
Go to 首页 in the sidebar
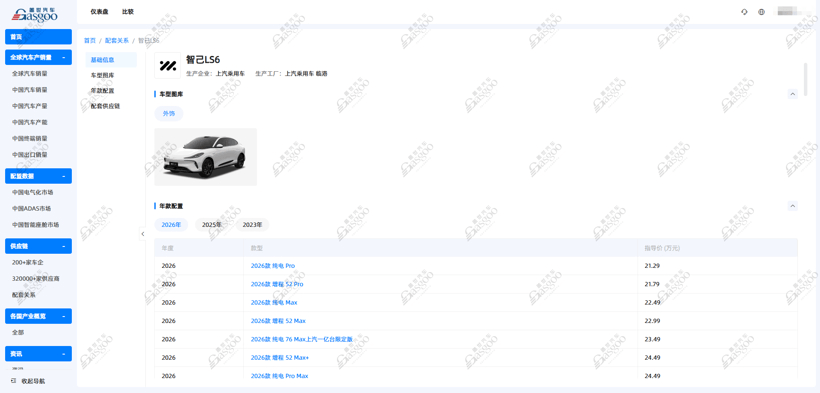pos(38,37)
